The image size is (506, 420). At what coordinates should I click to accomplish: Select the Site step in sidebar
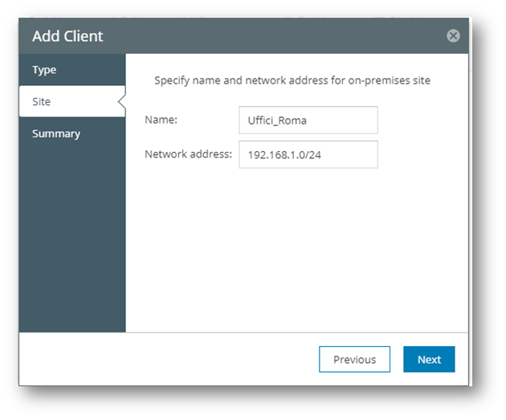42,102
